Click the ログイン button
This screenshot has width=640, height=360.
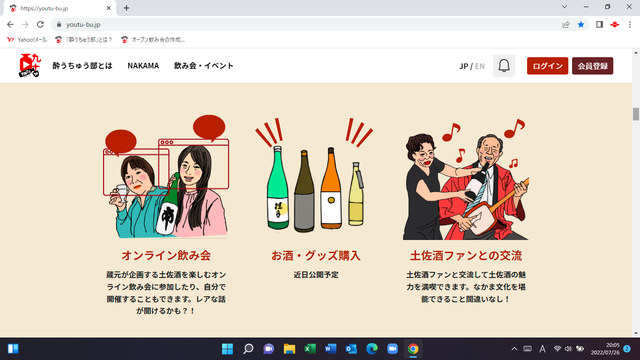[x=547, y=66]
